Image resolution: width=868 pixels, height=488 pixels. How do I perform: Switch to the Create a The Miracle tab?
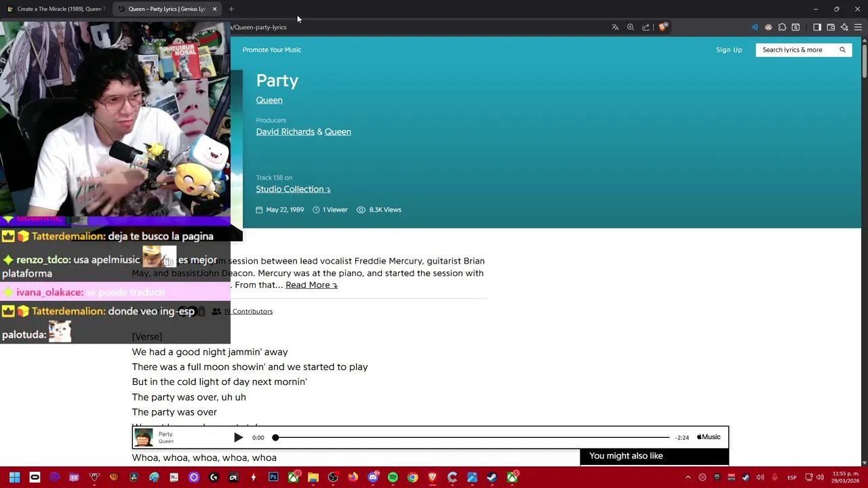tap(56, 9)
